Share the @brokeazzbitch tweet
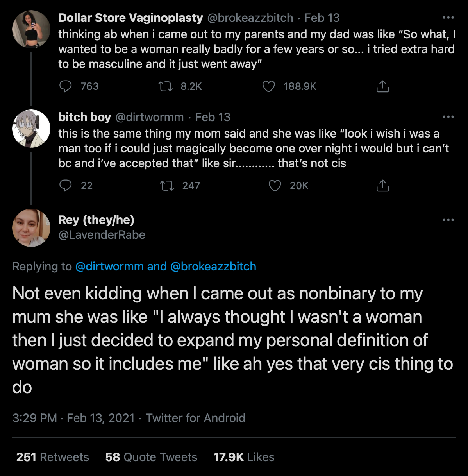468x476 pixels. tap(382, 86)
